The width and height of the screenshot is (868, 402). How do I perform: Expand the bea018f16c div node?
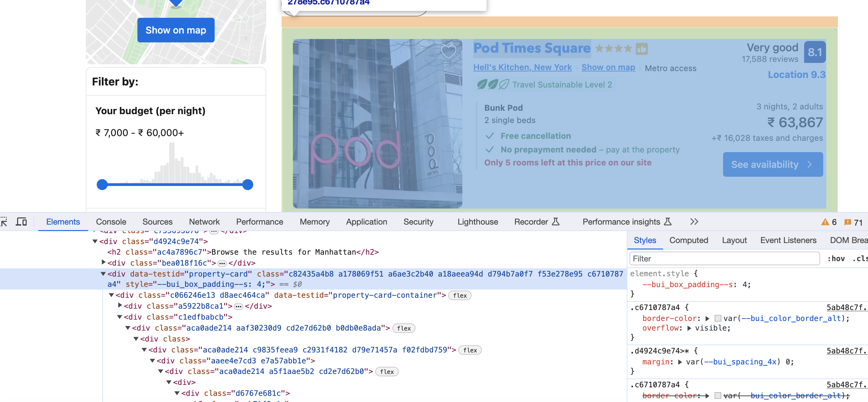pyautogui.click(x=103, y=263)
